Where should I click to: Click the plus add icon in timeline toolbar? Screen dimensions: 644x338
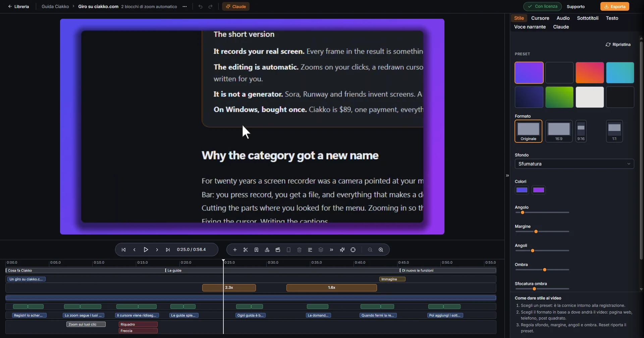click(x=235, y=250)
